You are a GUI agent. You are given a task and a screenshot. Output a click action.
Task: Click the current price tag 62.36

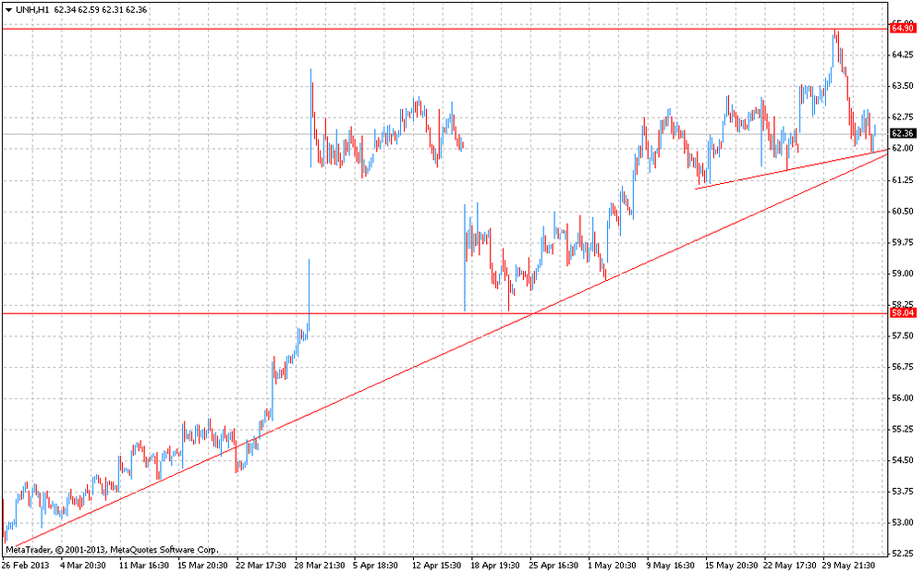(x=904, y=134)
